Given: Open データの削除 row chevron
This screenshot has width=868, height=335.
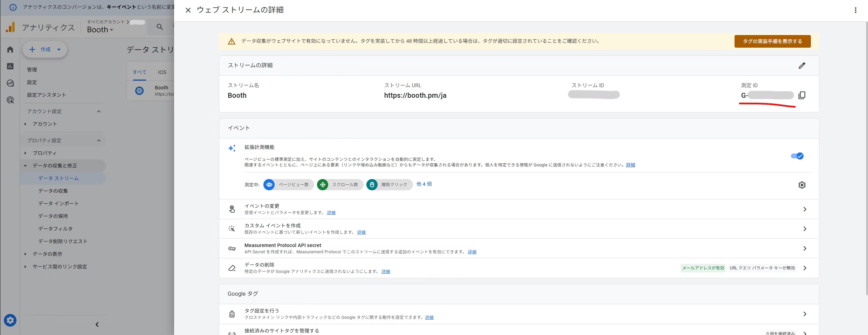Looking at the screenshot, I should 805,268.
